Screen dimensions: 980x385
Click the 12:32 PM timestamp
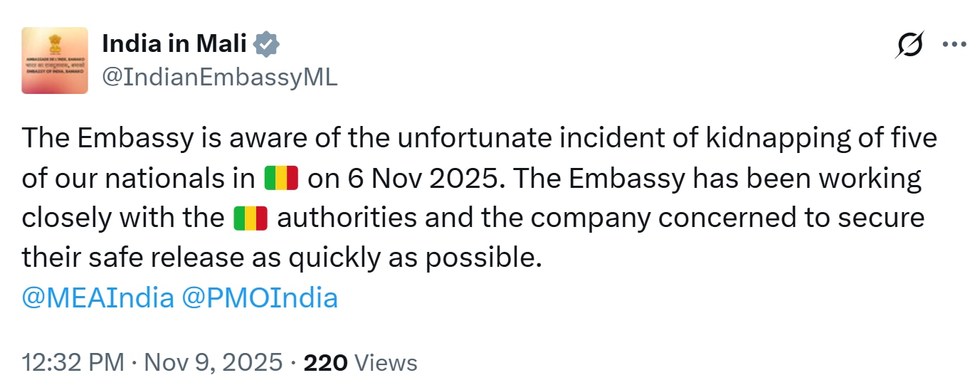pyautogui.click(x=74, y=363)
